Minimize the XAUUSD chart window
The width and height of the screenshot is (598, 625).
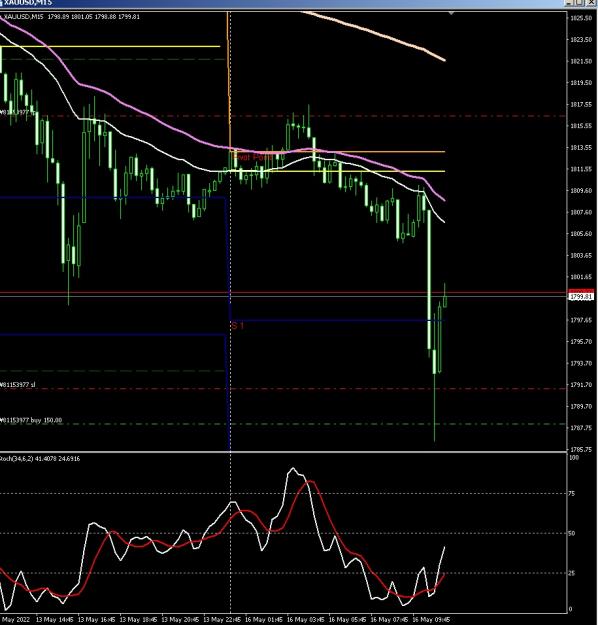pos(571,3)
